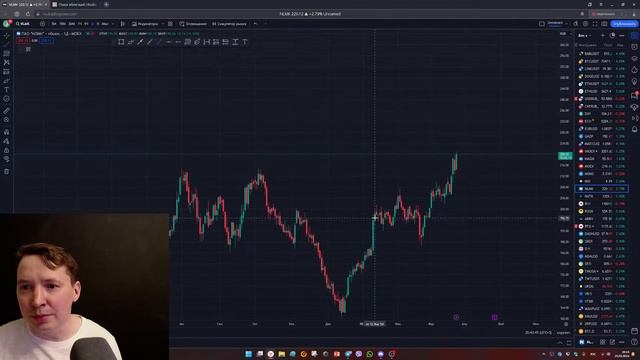Image resolution: width=640 pixels, height=360 pixels.
Task: Open the forecasting and measurement tools
Action: 7,71
